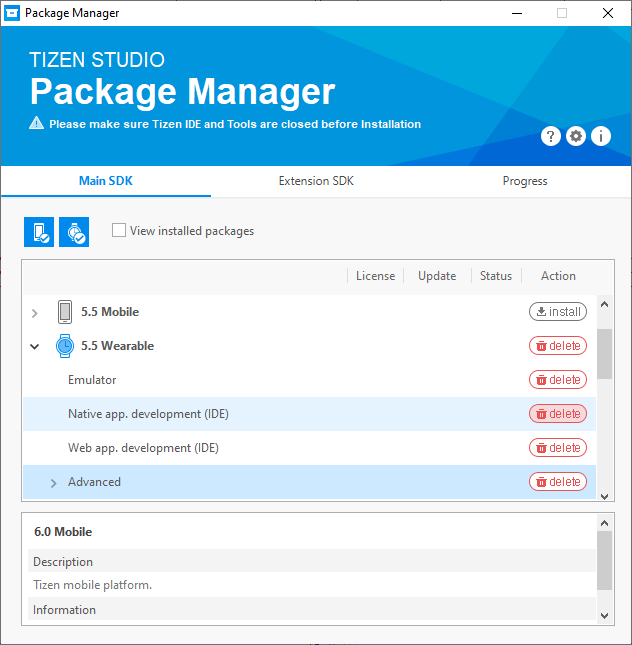This screenshot has height=645, width=632.
Task: Click the Status column header
Action: tap(496, 276)
